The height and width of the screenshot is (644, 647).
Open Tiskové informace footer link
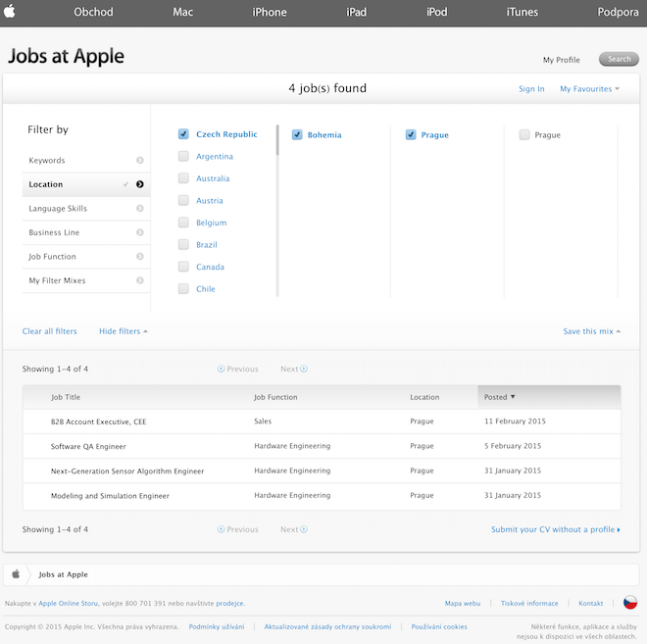[529, 603]
